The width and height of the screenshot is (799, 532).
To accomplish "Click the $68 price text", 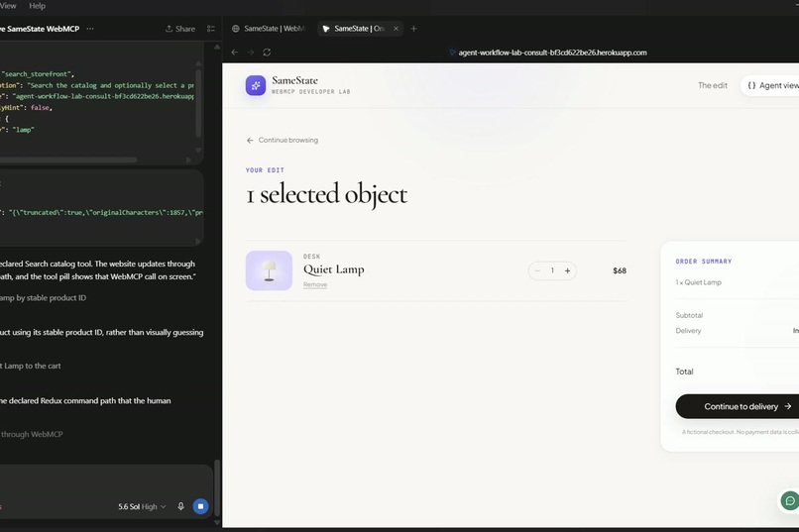I will pyautogui.click(x=620, y=270).
